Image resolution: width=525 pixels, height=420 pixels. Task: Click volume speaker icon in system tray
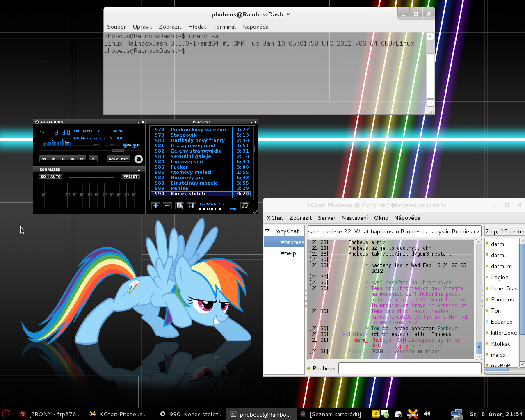427,414
